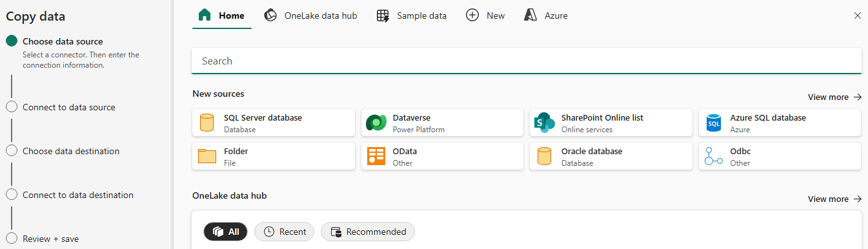Click the database icon in the Recommended filter
Image resolution: width=868 pixels, height=249 pixels.
pos(336,232)
